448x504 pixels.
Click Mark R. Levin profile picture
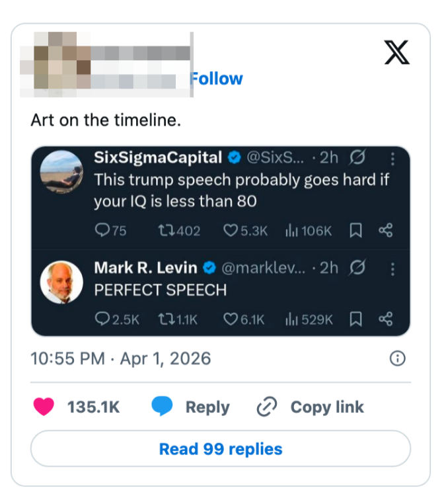point(61,282)
